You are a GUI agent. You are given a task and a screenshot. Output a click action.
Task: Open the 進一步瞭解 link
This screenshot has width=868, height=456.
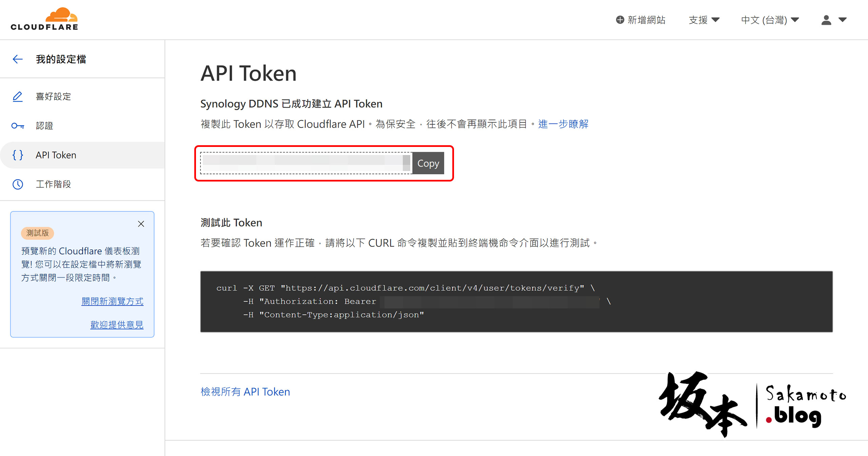click(563, 124)
